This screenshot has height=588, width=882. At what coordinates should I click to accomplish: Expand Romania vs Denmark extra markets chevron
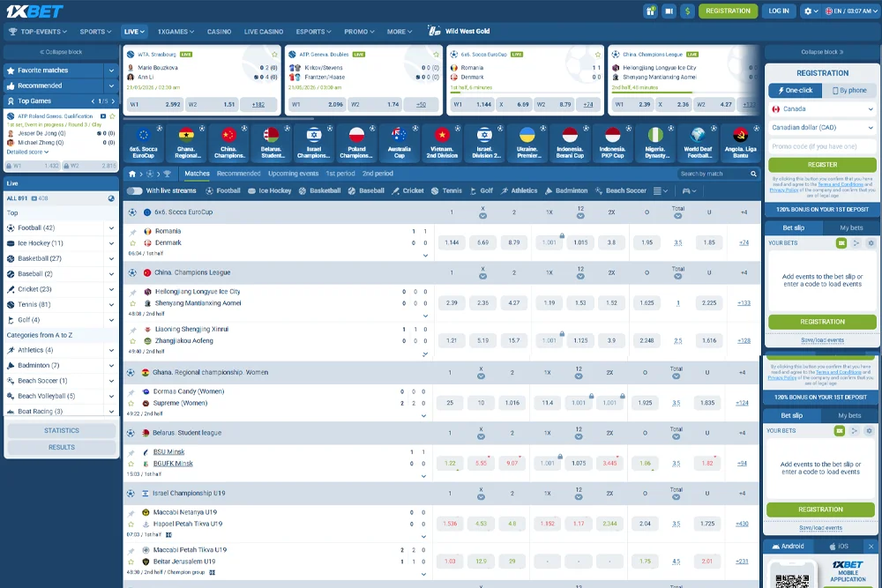tap(425, 256)
